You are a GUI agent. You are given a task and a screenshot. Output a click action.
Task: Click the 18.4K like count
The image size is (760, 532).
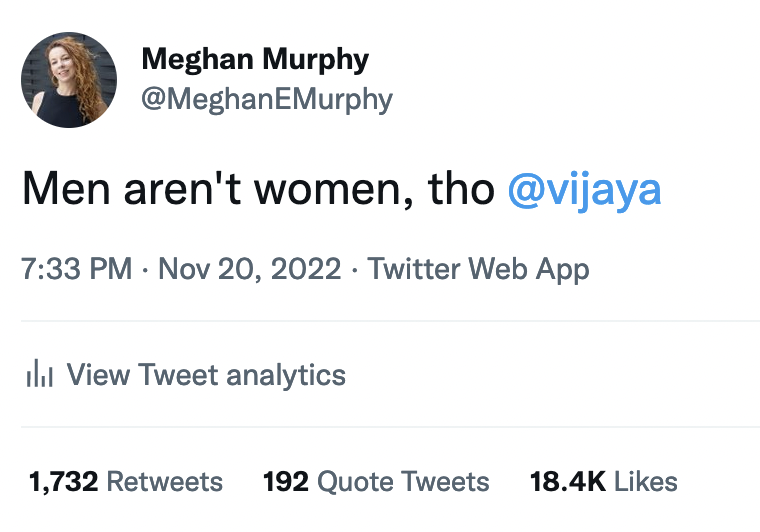[567, 482]
